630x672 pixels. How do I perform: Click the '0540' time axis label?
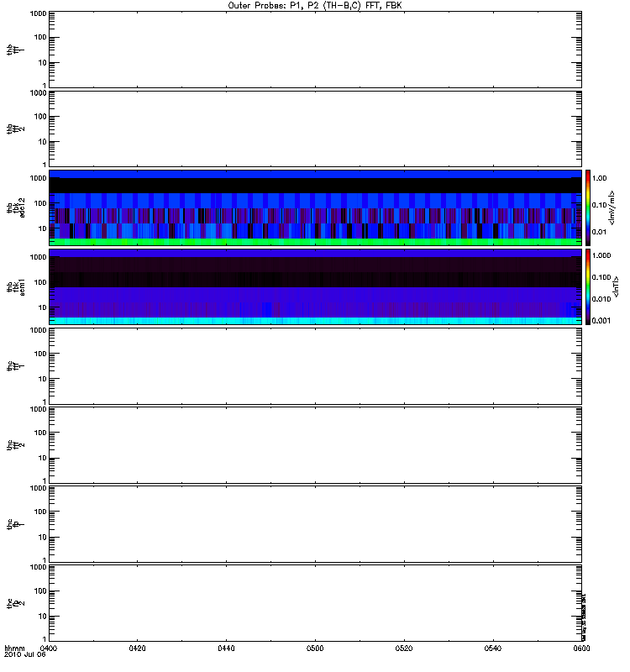click(493, 648)
